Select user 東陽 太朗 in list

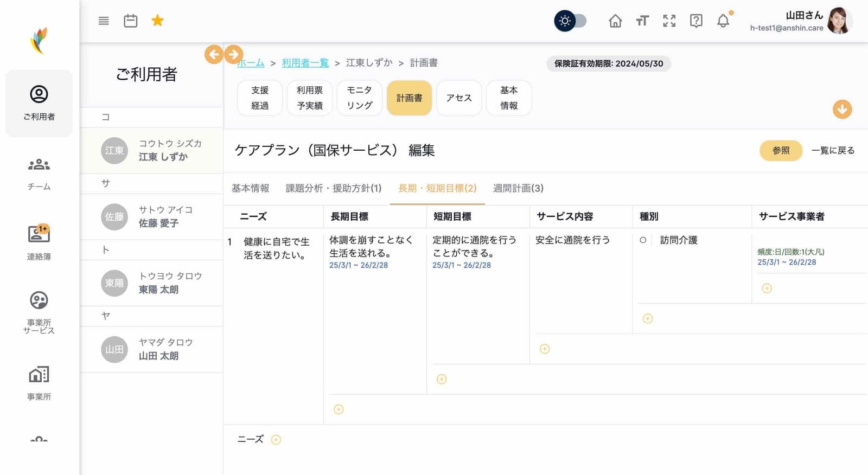tap(151, 283)
